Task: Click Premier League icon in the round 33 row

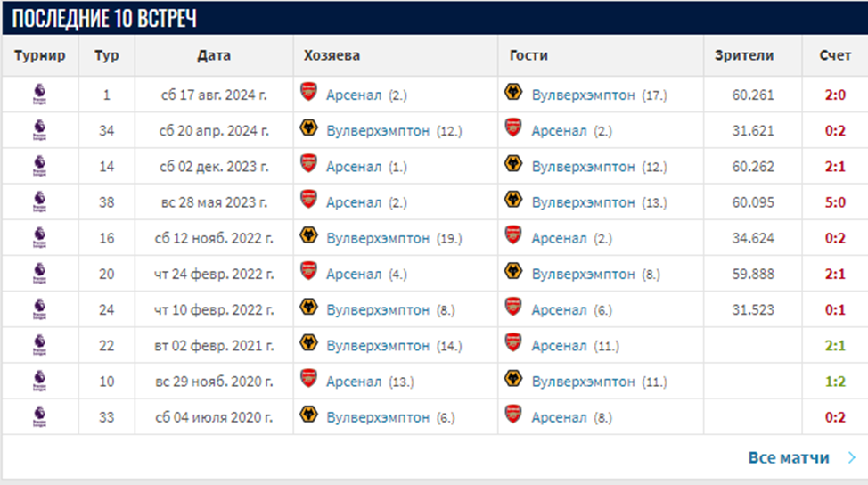Action: (39, 415)
